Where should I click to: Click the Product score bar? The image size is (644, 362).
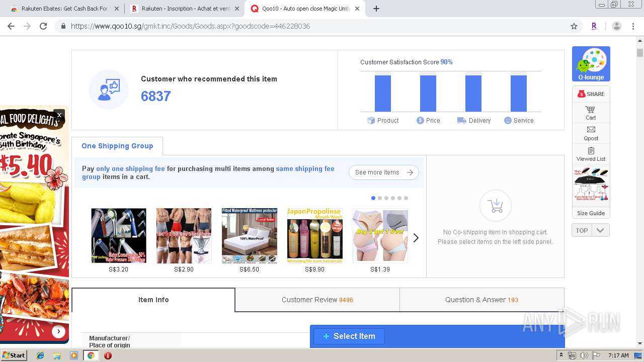pyautogui.click(x=383, y=93)
